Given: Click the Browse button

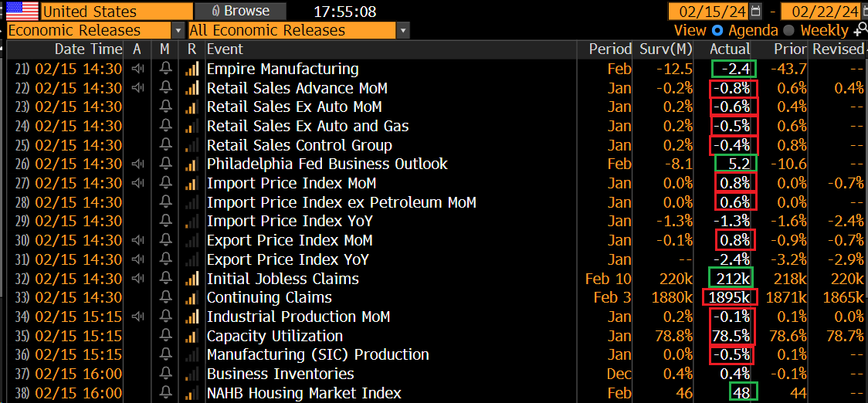Looking at the screenshot, I should (241, 11).
